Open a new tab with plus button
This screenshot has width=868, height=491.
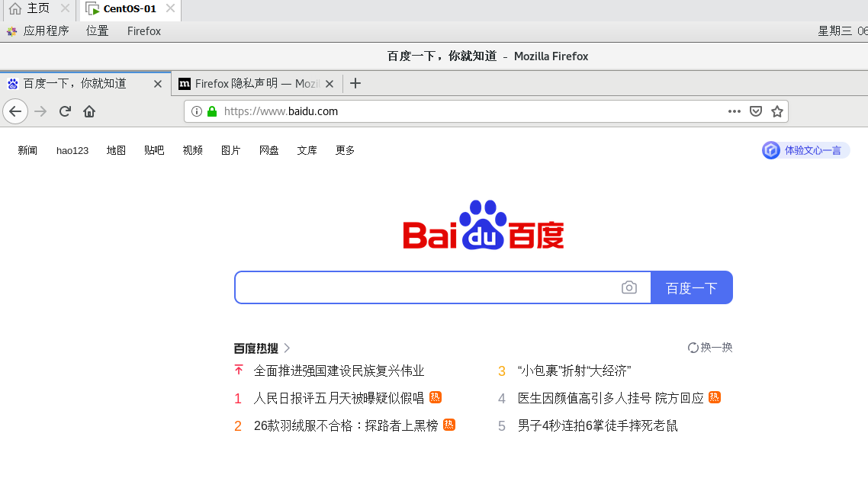tap(355, 84)
